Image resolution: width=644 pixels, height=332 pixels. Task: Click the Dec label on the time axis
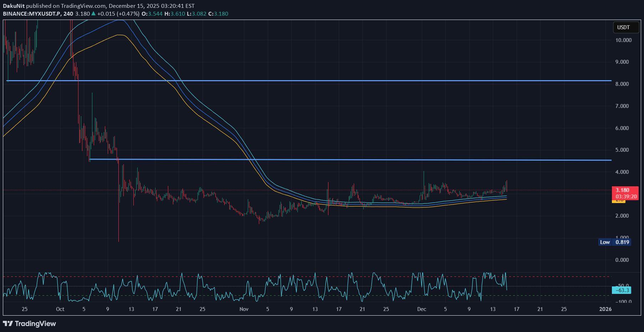tap(421, 309)
